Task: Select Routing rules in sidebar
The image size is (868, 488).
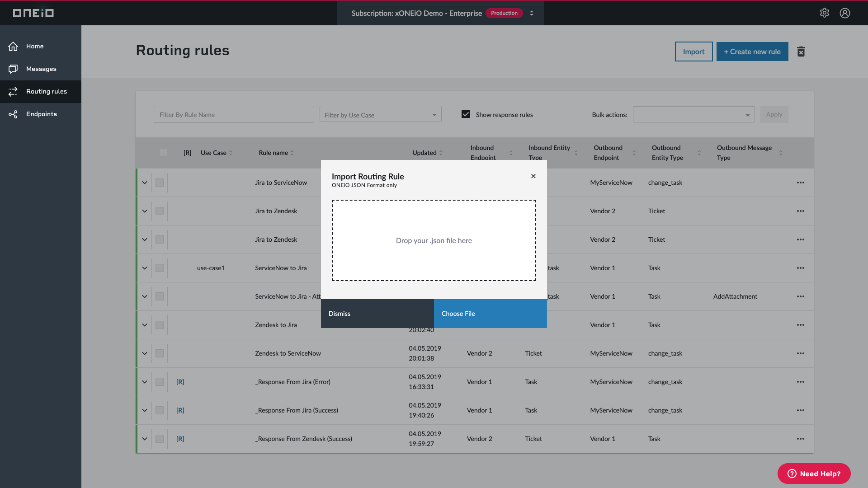Action: point(41,91)
